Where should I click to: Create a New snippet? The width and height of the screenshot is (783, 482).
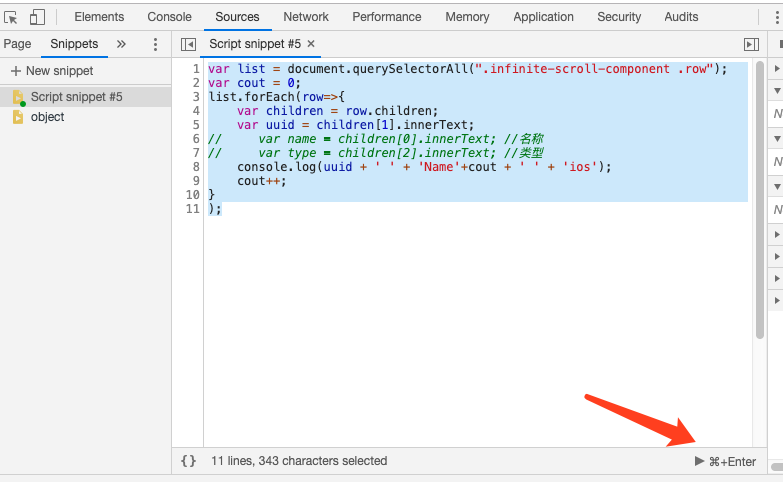click(x=52, y=71)
